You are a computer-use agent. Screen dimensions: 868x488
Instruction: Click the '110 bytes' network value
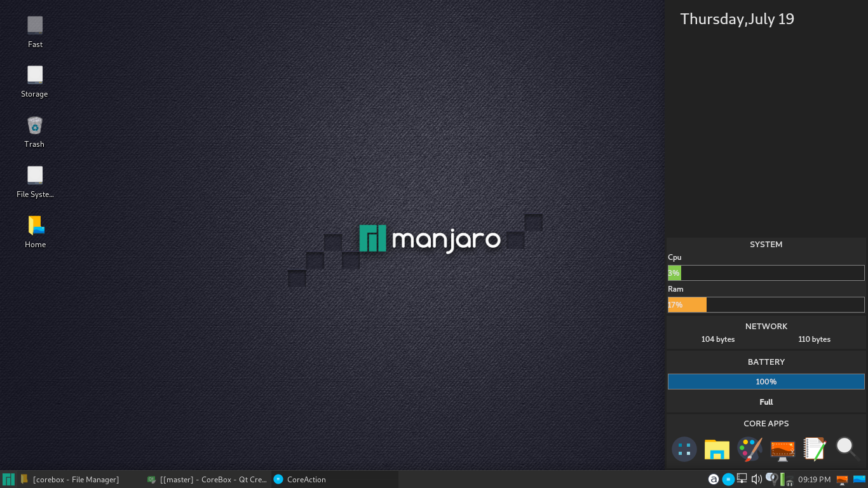pyautogui.click(x=814, y=339)
